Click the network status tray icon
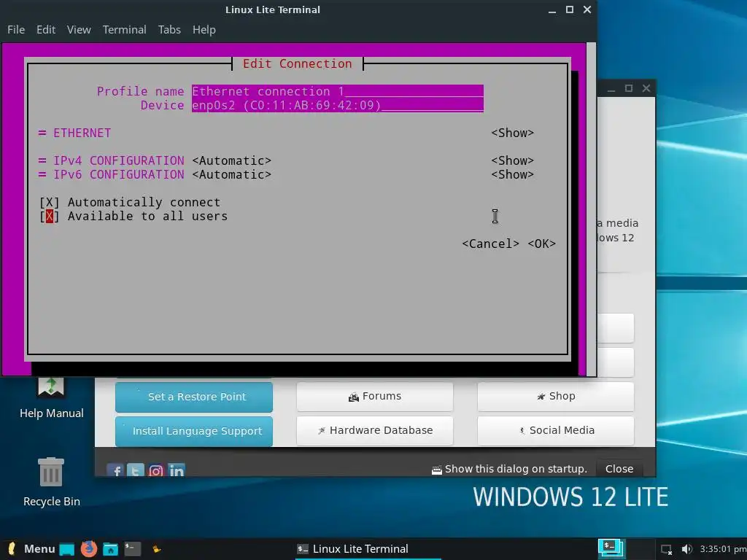 click(x=667, y=550)
